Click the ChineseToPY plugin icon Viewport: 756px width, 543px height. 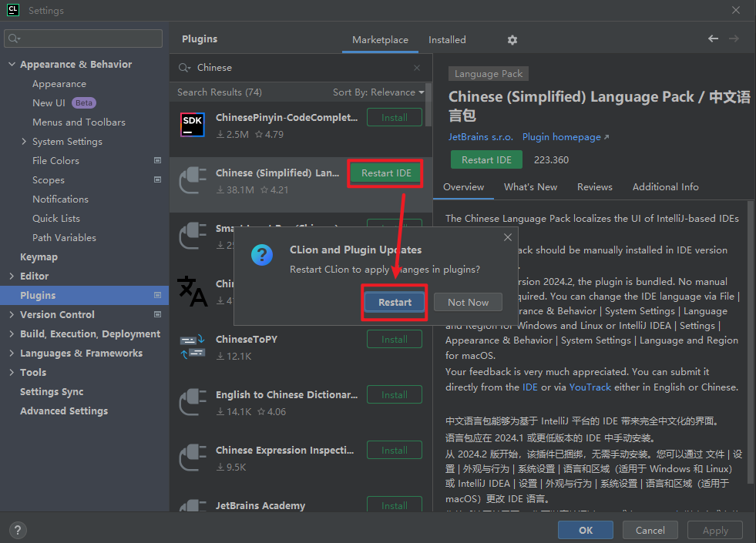coord(193,347)
